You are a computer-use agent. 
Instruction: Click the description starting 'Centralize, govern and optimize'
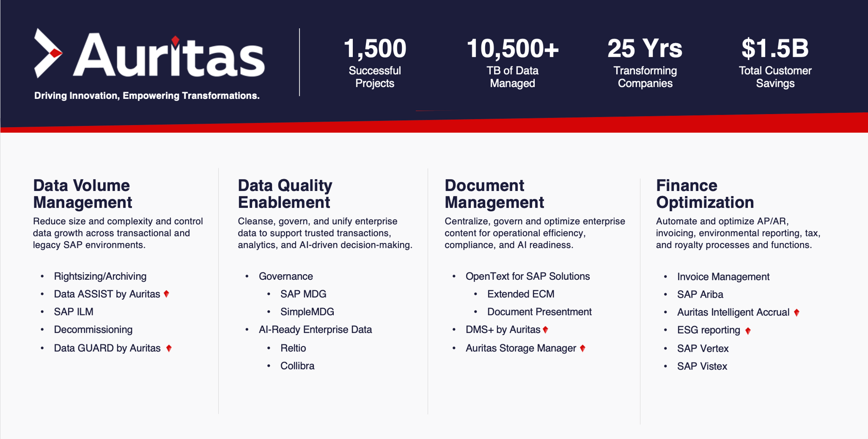coord(535,233)
